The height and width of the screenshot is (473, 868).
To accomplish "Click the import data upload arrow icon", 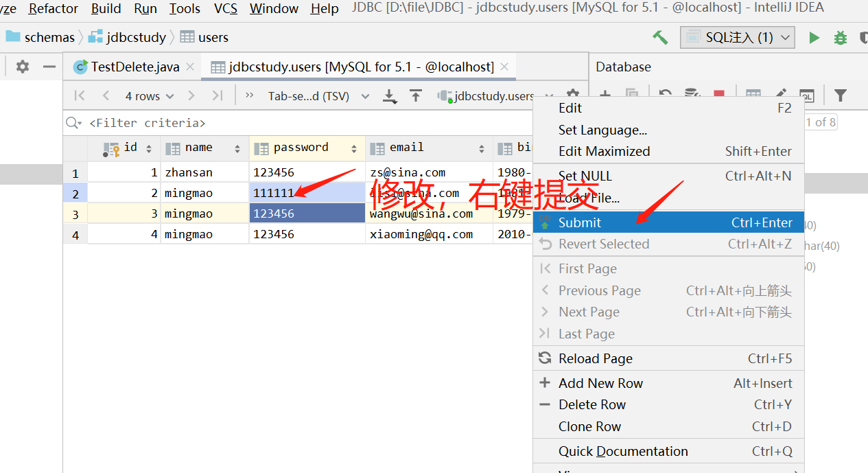I will tap(416, 95).
